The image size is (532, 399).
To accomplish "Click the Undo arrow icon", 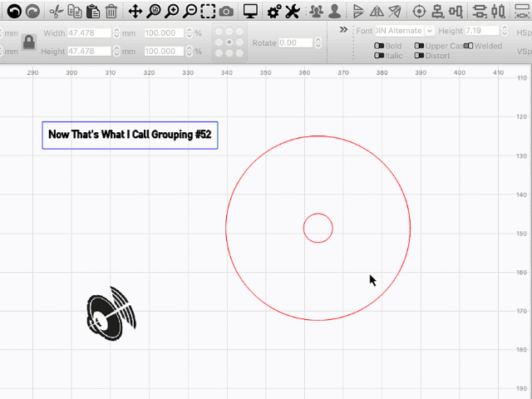I will click(14, 12).
